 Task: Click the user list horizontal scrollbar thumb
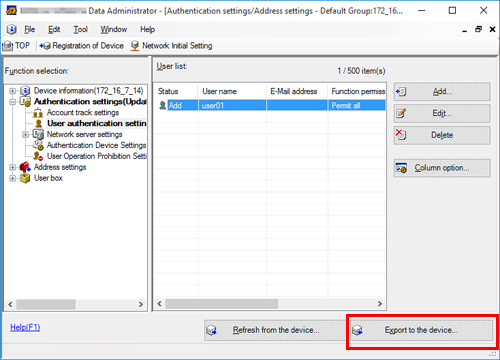(x=222, y=304)
